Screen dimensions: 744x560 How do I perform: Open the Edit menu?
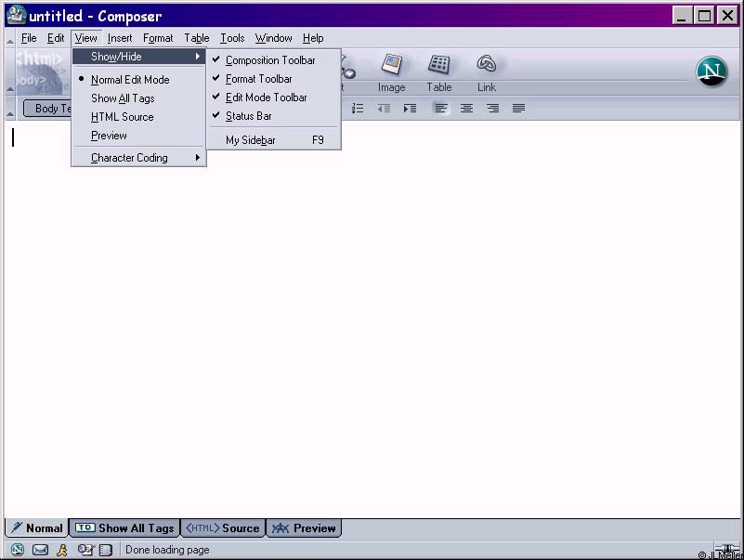(56, 38)
